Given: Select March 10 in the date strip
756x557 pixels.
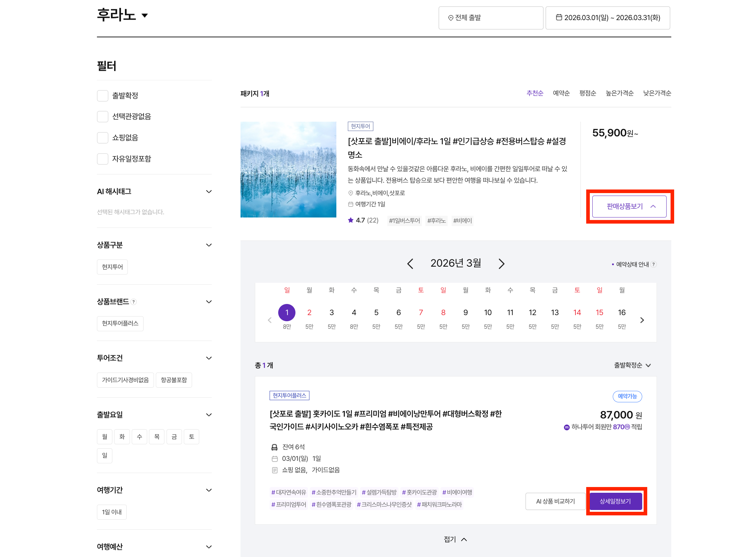Looking at the screenshot, I should (x=487, y=313).
